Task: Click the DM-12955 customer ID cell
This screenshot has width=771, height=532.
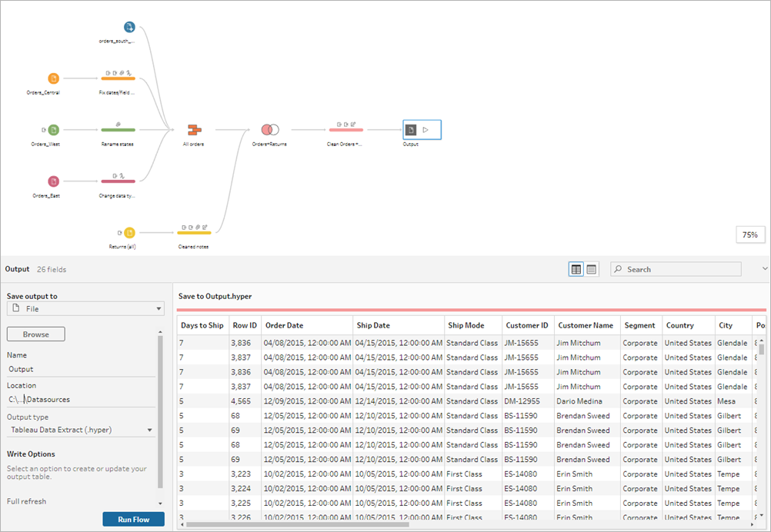Action: point(528,401)
